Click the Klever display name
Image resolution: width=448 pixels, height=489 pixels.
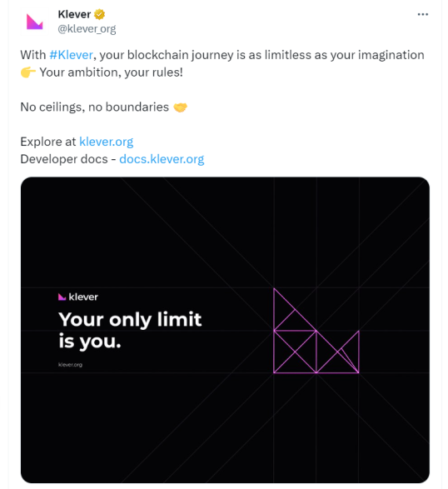[74, 14]
